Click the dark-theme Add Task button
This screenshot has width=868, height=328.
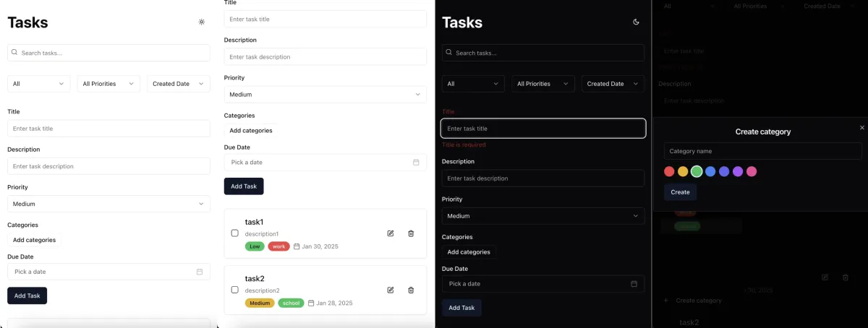tap(461, 308)
